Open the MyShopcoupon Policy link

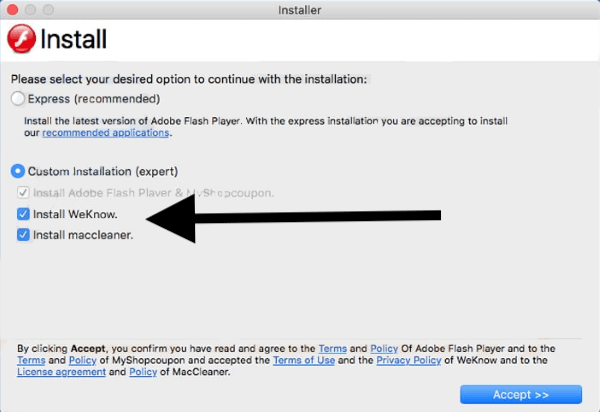[x=83, y=360]
